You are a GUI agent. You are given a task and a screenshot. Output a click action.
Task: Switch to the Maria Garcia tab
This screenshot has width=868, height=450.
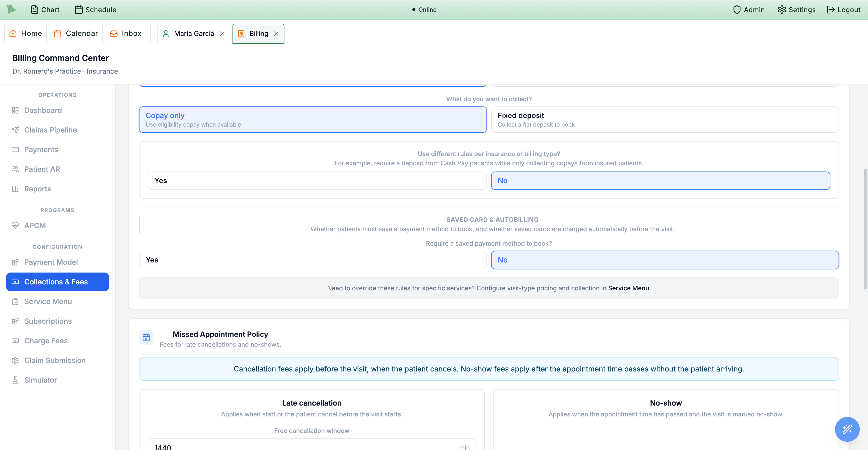(x=194, y=33)
